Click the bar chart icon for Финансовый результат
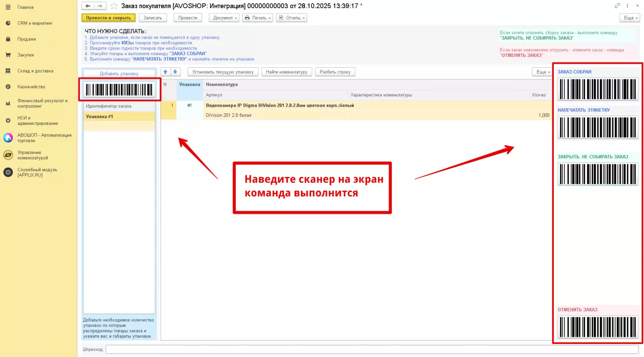The height and width of the screenshot is (357, 644). (8, 104)
